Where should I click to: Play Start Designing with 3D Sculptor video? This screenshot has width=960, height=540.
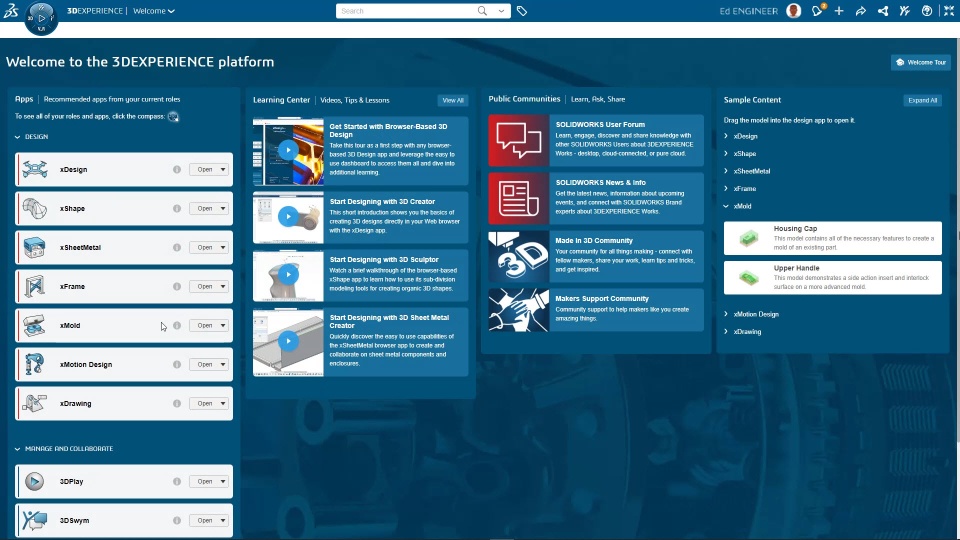(288, 275)
